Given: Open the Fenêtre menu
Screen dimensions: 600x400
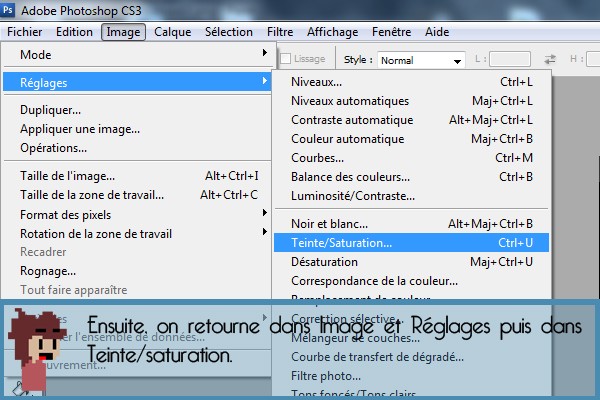Looking at the screenshot, I should click(391, 32).
